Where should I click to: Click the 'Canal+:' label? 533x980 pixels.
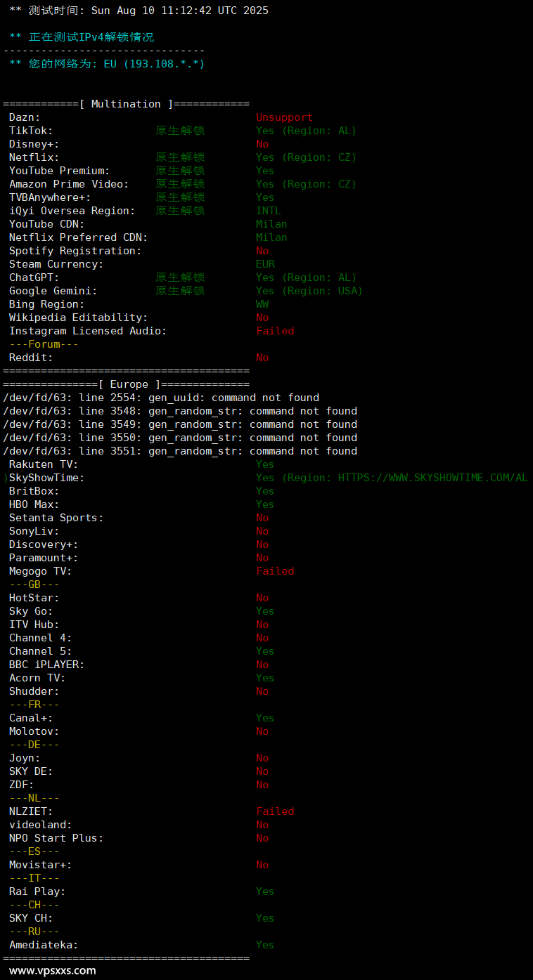(x=31, y=718)
